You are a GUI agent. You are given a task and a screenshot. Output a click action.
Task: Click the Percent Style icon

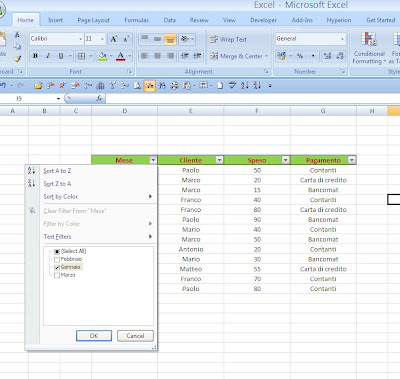300,56
